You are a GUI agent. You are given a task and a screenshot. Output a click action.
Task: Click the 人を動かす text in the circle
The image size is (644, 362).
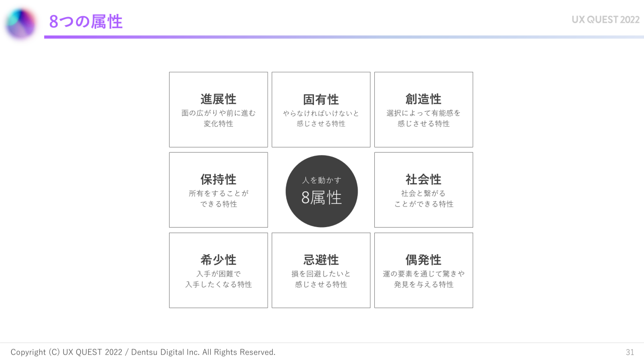pos(321,180)
